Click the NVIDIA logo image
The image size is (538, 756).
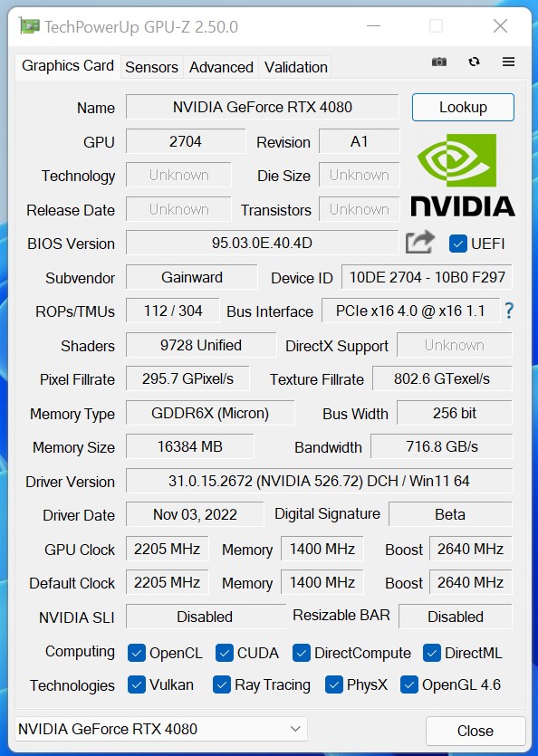click(x=462, y=175)
